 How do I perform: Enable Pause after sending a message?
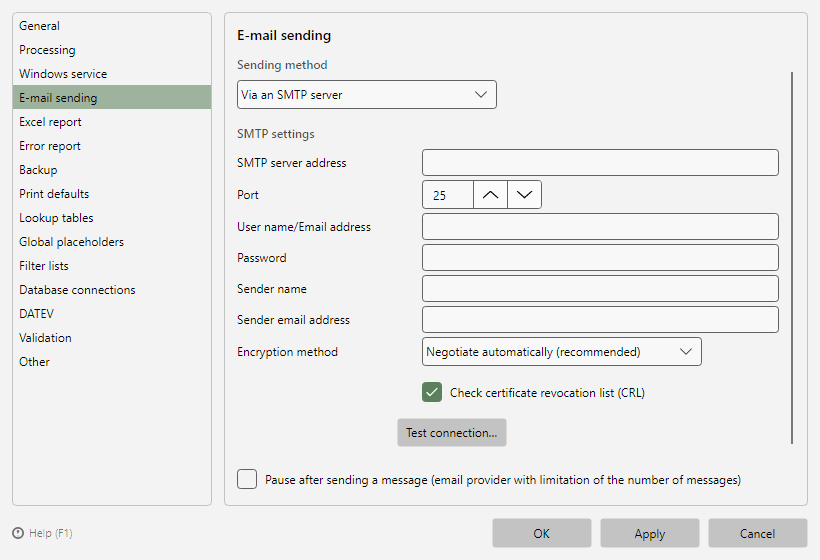(247, 479)
